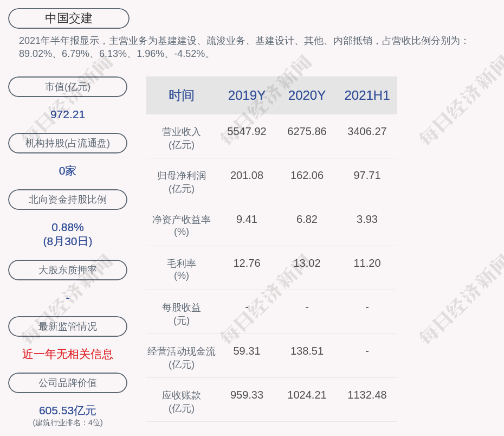Click the 归母净利润(亿元) row label
This screenshot has height=436, width=504.
[x=181, y=182]
